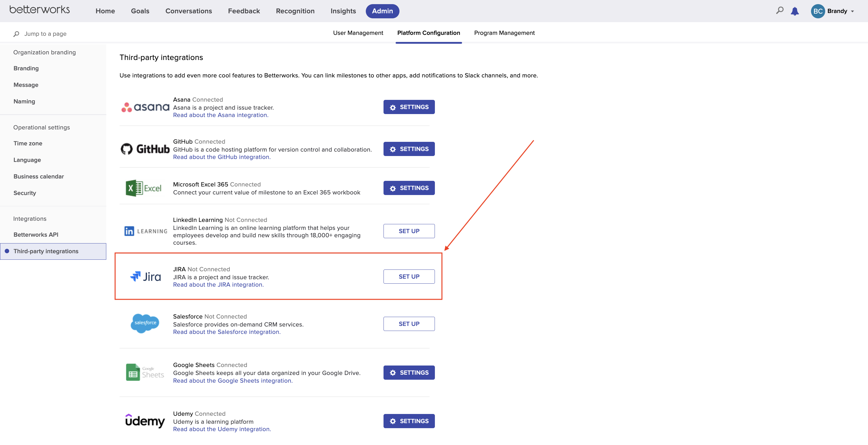Click the 'Organization branding' sidebar heading
The height and width of the screenshot is (445, 868).
(x=45, y=52)
